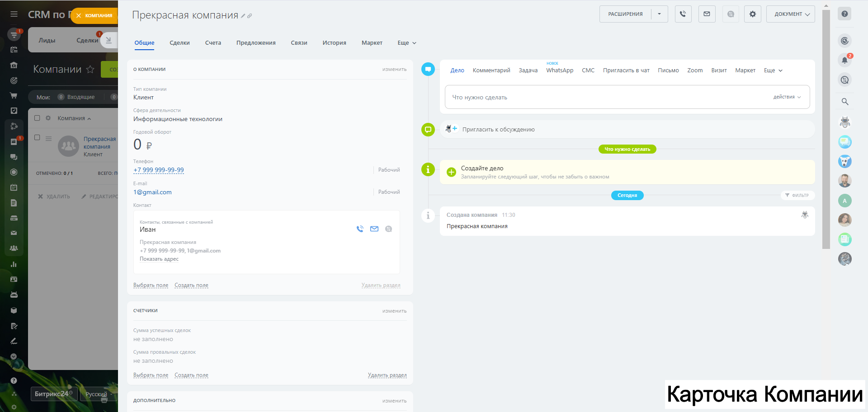Edit company title with pencil icon
868x412 pixels.
243,16
